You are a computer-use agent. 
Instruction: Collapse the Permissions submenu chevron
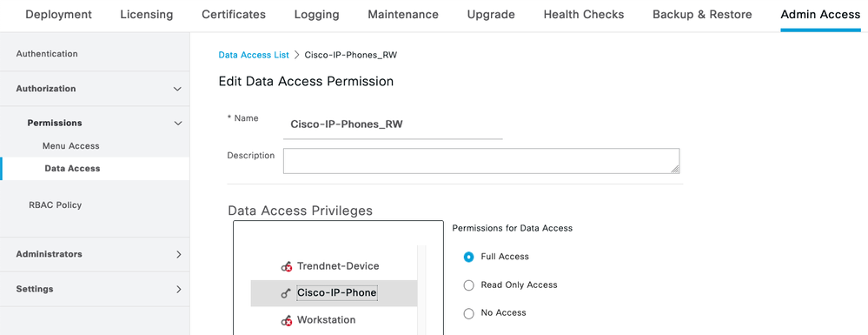pyautogui.click(x=178, y=124)
